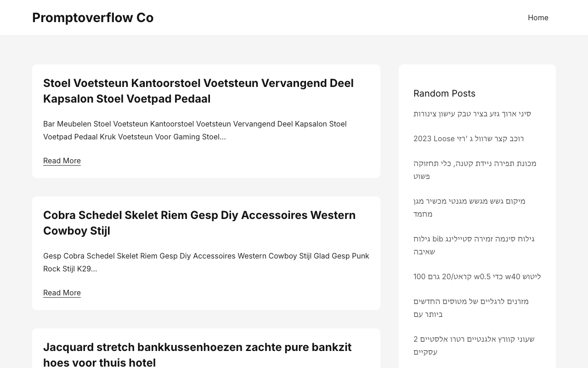Click the Gesp Cobra Schedel excerpt text

point(206,262)
